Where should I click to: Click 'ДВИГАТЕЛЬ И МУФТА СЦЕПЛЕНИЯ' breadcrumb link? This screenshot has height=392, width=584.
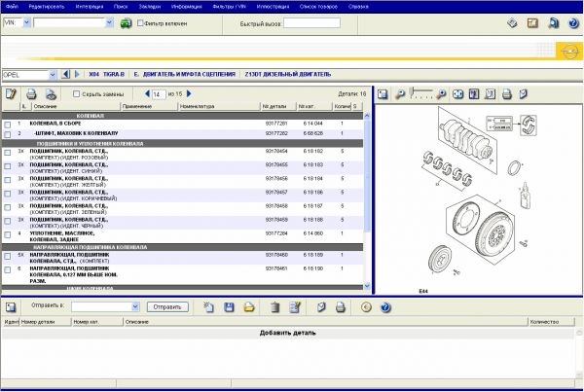(x=189, y=74)
